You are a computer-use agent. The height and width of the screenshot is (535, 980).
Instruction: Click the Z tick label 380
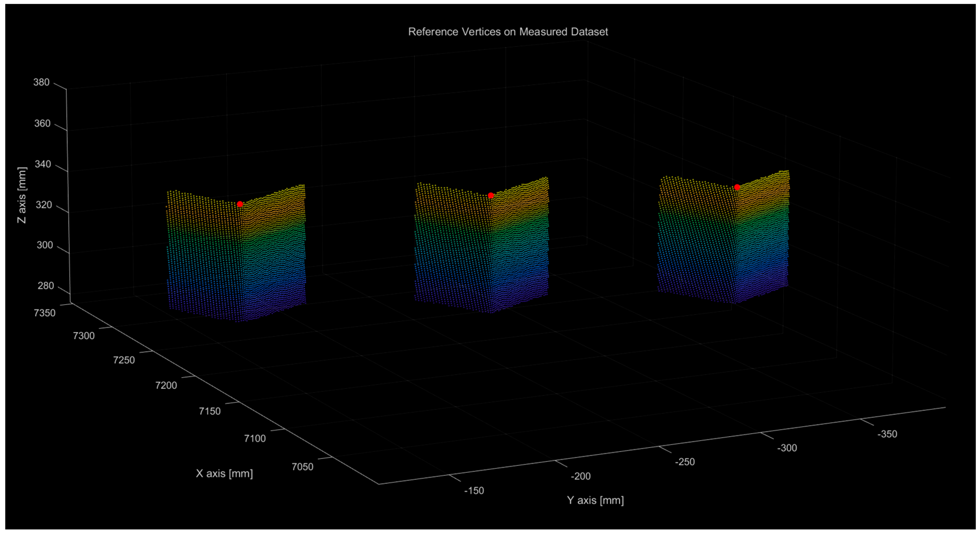click(x=41, y=82)
